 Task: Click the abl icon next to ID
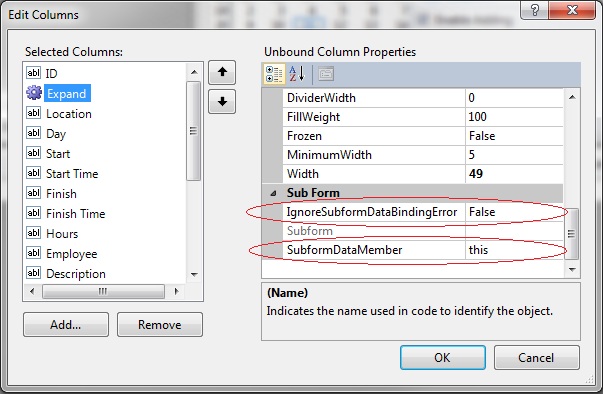pos(33,73)
